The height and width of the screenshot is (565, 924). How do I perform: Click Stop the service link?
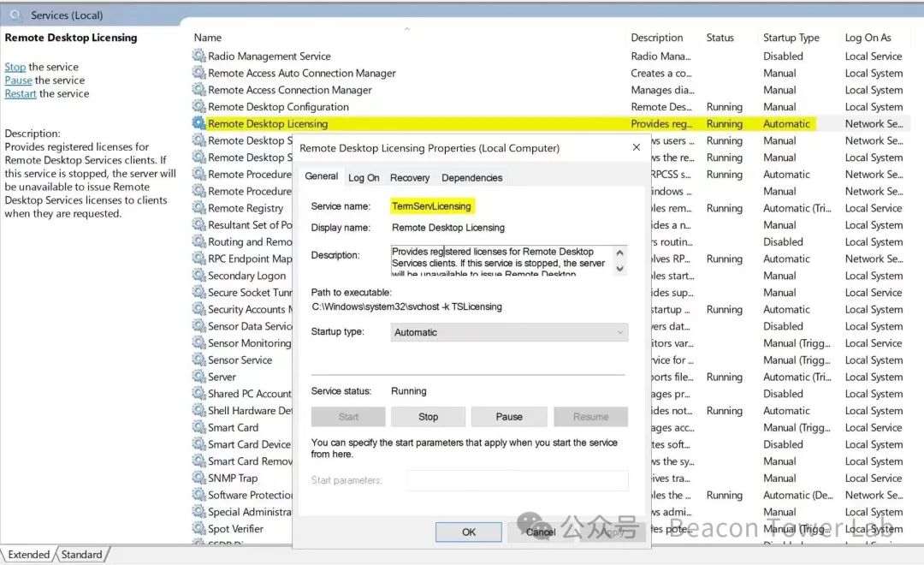tap(15, 67)
